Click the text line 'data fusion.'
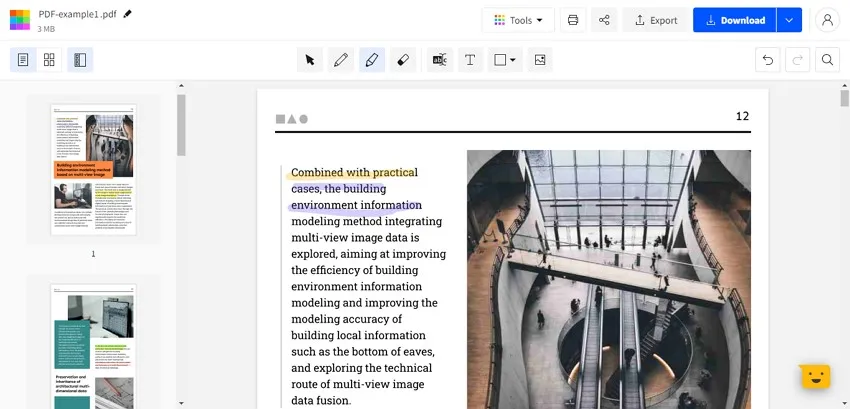The height and width of the screenshot is (409, 850). click(x=321, y=400)
